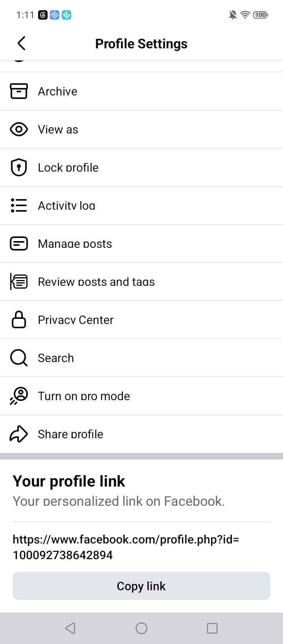The height and width of the screenshot is (644, 283).
Task: Tap the View as eye icon
Action: (19, 129)
